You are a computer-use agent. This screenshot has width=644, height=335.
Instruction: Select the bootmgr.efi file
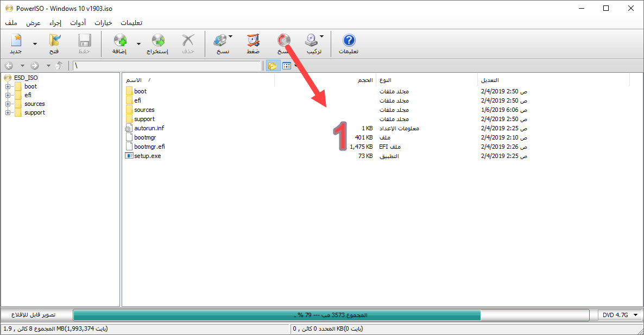click(x=149, y=147)
